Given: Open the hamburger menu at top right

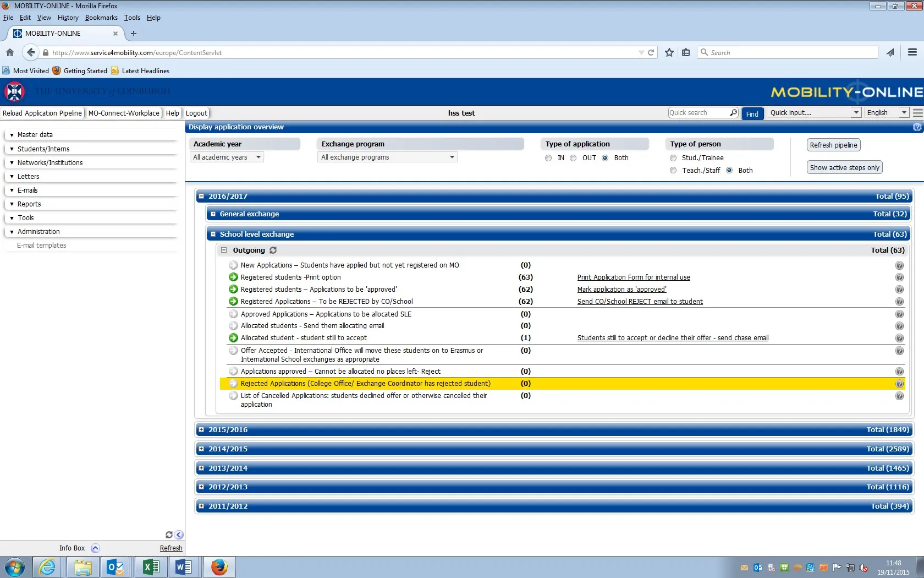Looking at the screenshot, I should tap(912, 52).
